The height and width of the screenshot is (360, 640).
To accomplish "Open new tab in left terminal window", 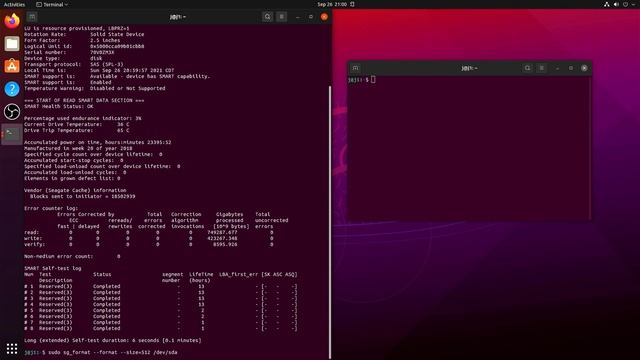I will click(x=32, y=17).
